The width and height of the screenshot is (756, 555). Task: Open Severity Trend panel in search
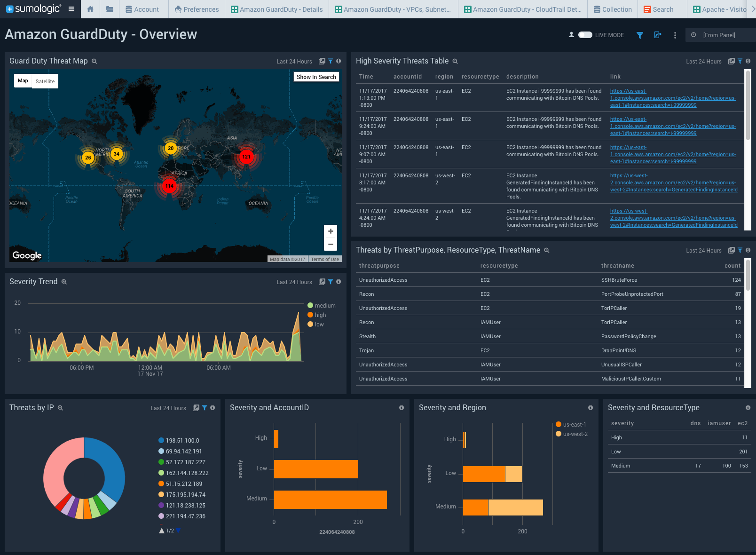(x=322, y=282)
